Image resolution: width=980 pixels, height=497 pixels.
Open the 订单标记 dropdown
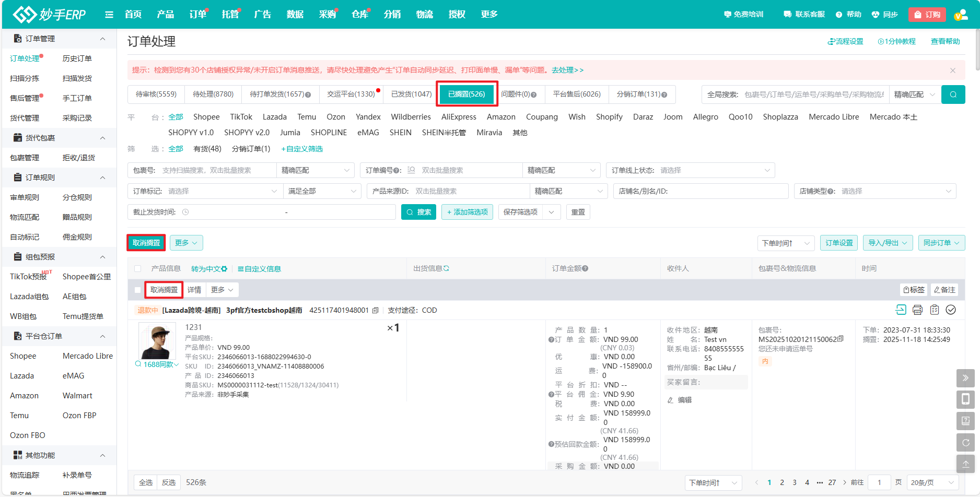(205, 191)
